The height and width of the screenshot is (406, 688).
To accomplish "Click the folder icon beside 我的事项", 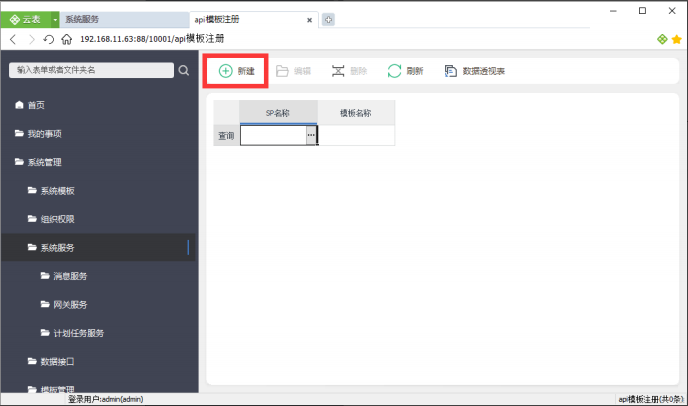I will 19,133.
